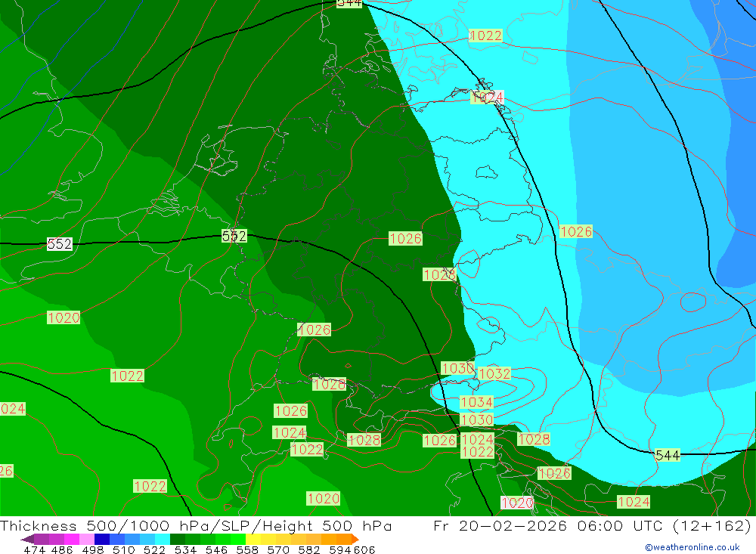
Task: Click the '(12+162)' forecast hour text
Action: tap(711, 525)
